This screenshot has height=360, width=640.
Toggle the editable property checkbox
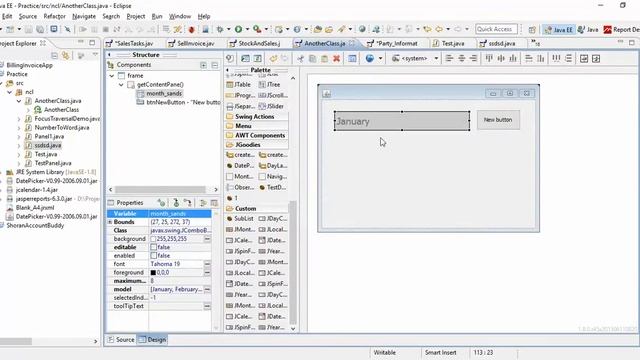pos(153,247)
